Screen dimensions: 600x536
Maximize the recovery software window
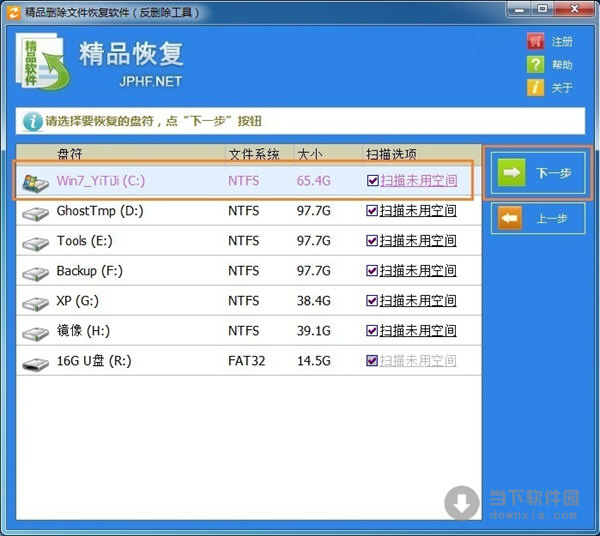click(543, 9)
